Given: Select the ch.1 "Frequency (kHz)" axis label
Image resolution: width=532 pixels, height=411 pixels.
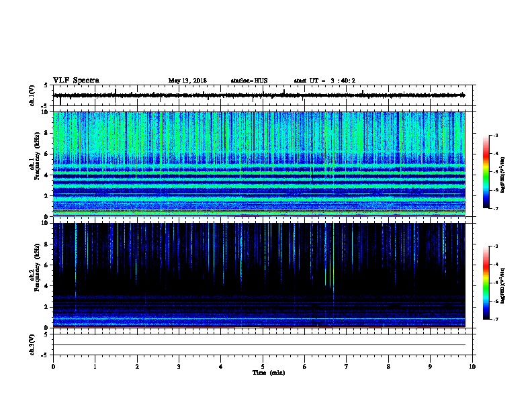Looking at the screenshot, I should coord(37,156).
